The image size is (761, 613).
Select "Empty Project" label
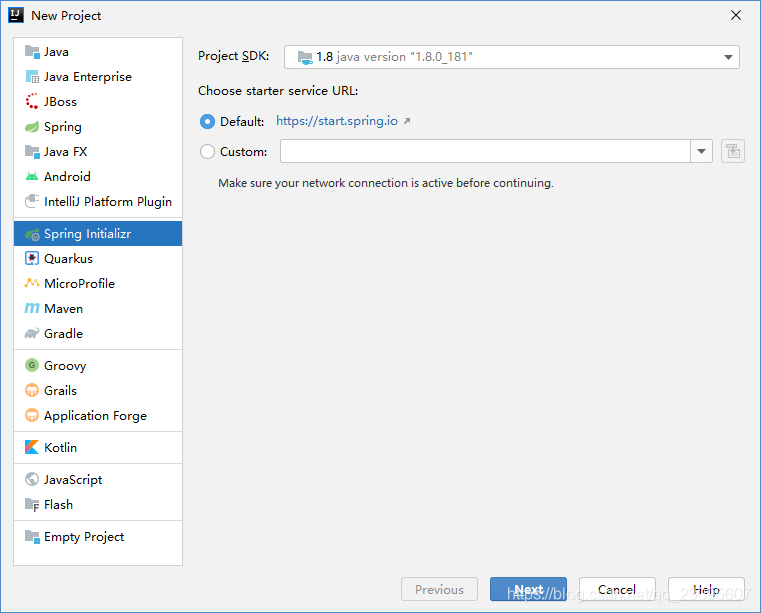click(x=84, y=537)
